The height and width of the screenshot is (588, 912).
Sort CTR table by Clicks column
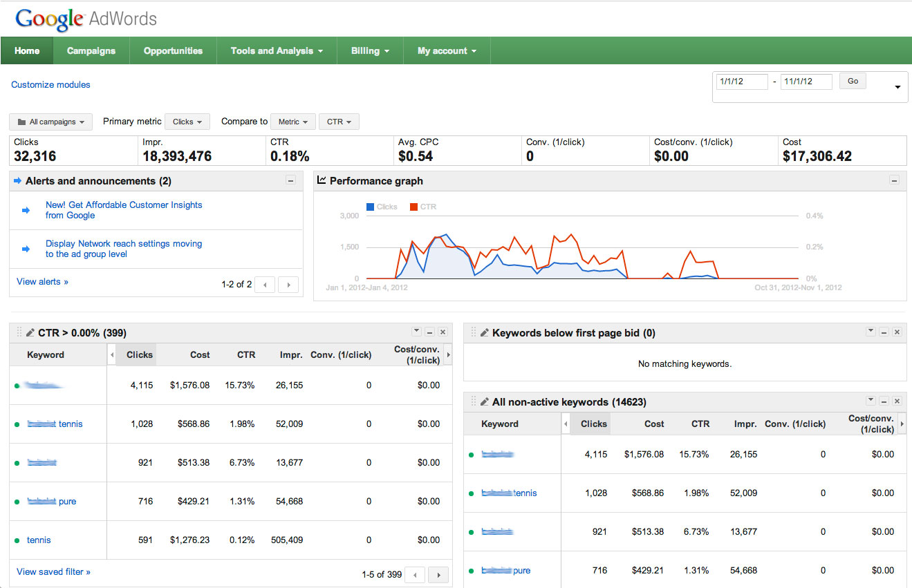(139, 354)
